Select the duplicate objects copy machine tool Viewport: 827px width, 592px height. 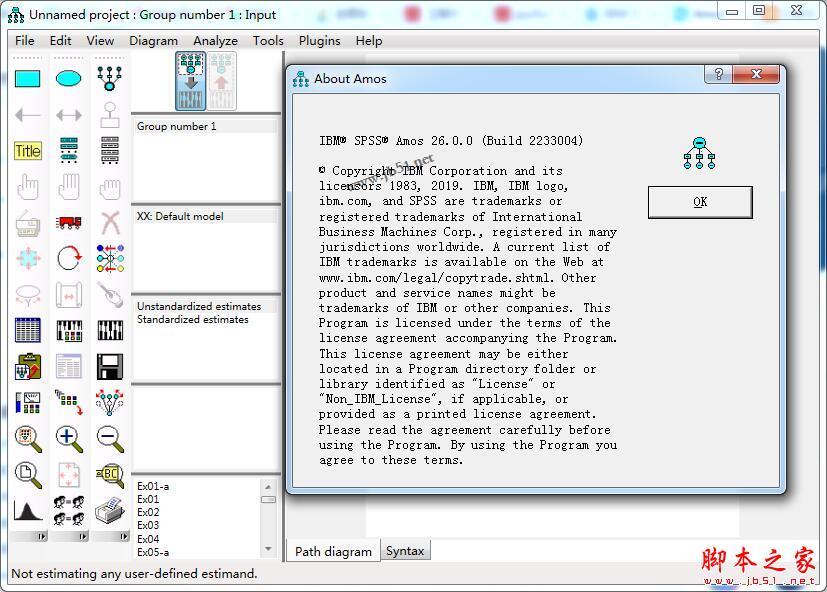pos(27,223)
